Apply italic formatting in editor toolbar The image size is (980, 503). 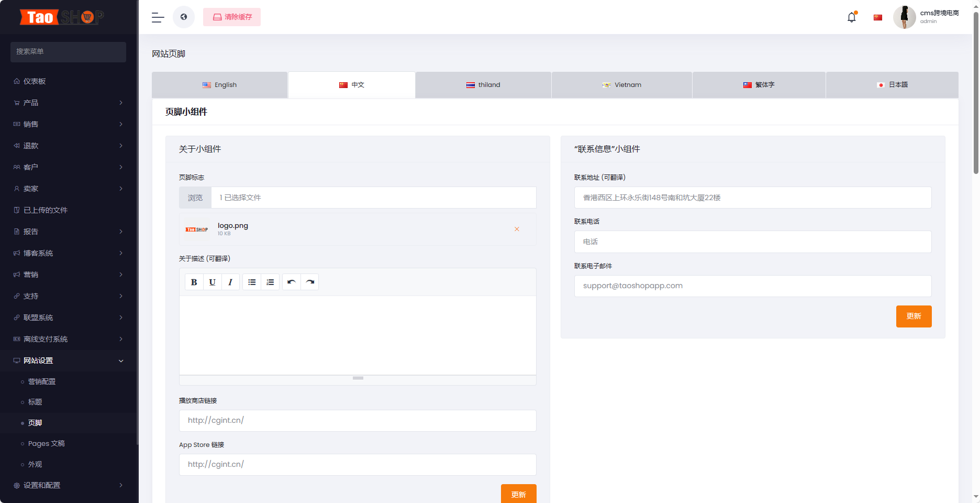[230, 282]
